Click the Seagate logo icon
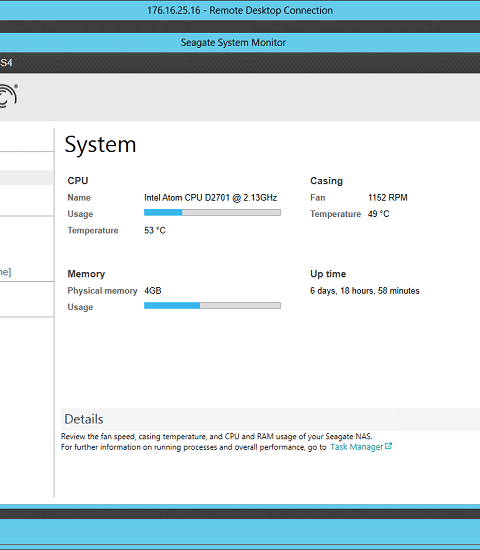Image resolution: width=480 pixels, height=550 pixels. point(8,96)
